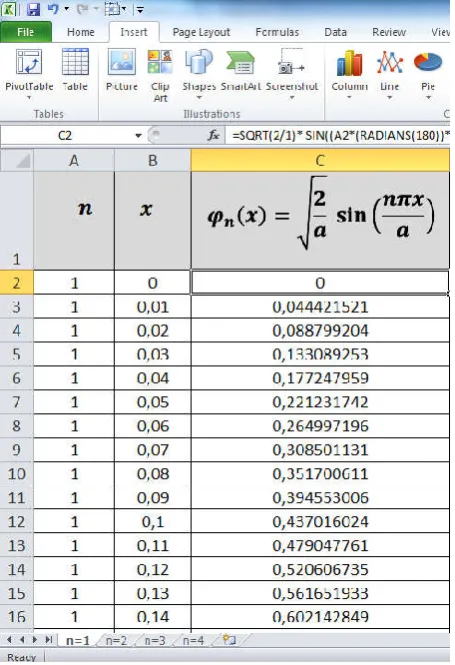Select cell with value 0,044421521
Screen dimensions: 455x665
(x=320, y=307)
